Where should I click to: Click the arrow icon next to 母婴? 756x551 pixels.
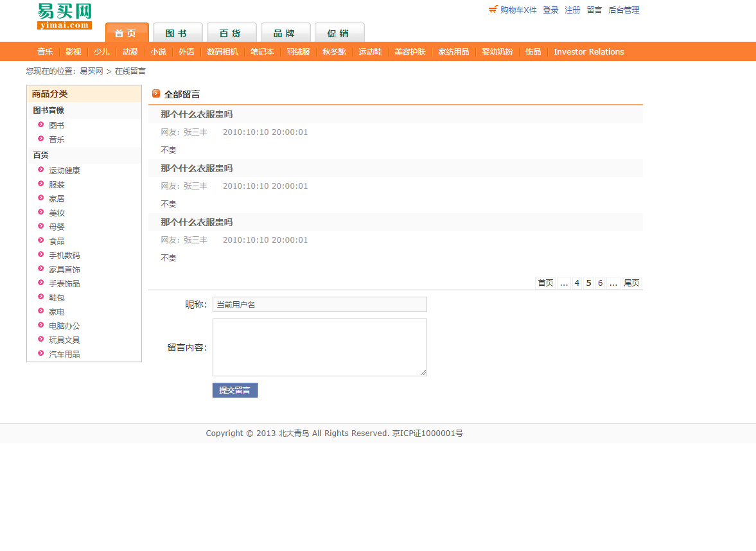[x=40, y=227]
